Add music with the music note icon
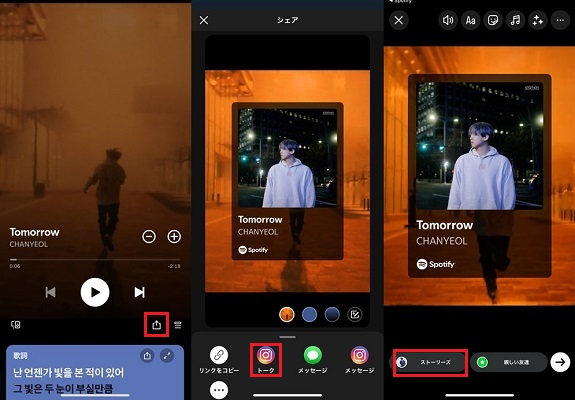 515,20
